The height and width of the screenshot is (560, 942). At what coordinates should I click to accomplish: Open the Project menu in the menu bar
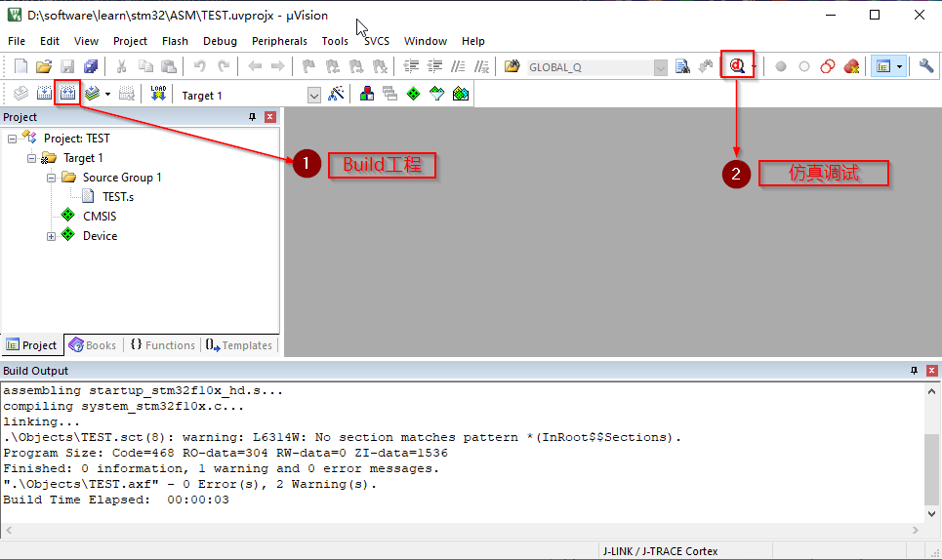[130, 41]
